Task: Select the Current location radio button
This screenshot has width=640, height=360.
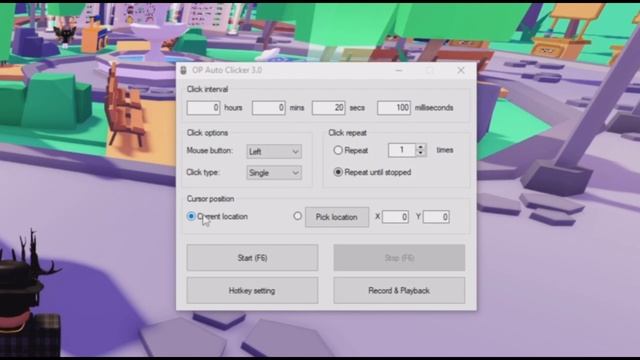Action: (191, 216)
